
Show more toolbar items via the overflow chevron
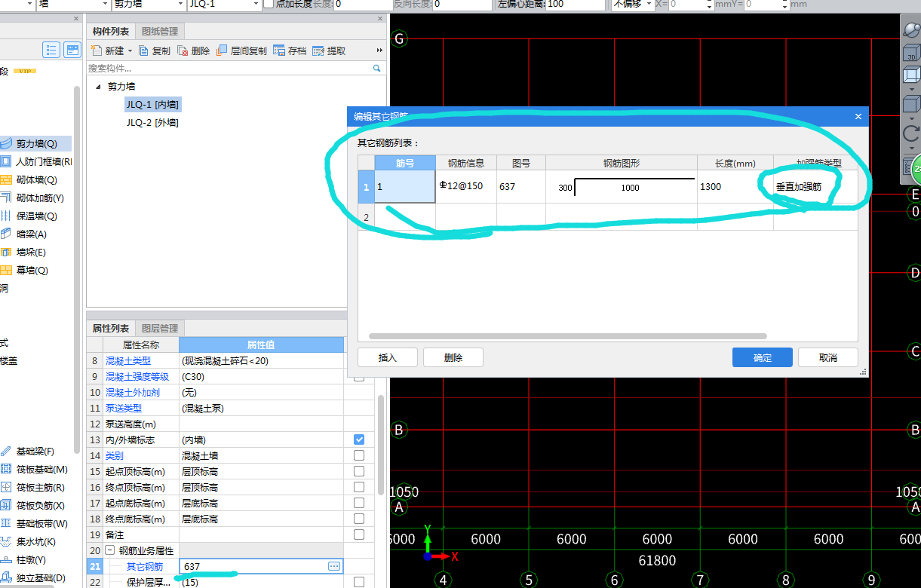tap(379, 51)
